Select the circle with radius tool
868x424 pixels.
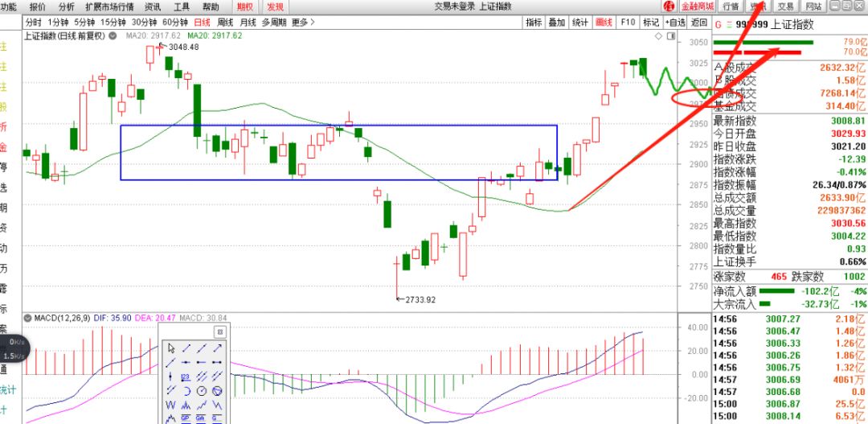pos(202,391)
